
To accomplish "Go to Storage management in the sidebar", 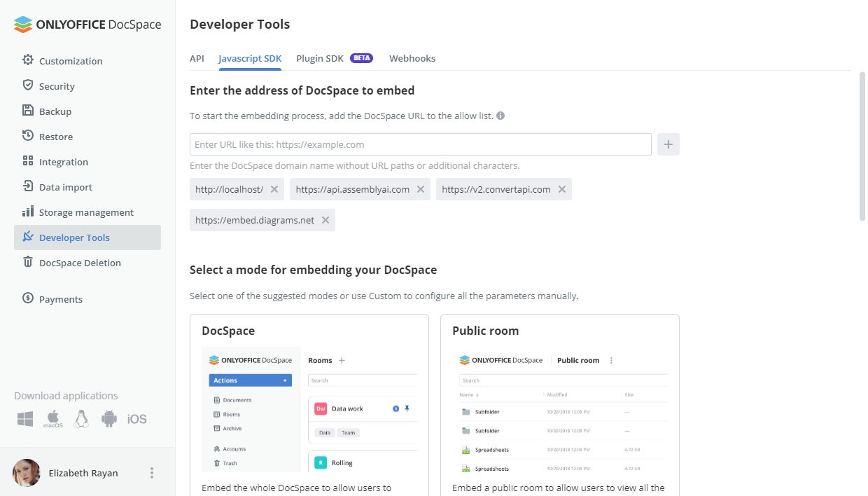I will click(86, 212).
